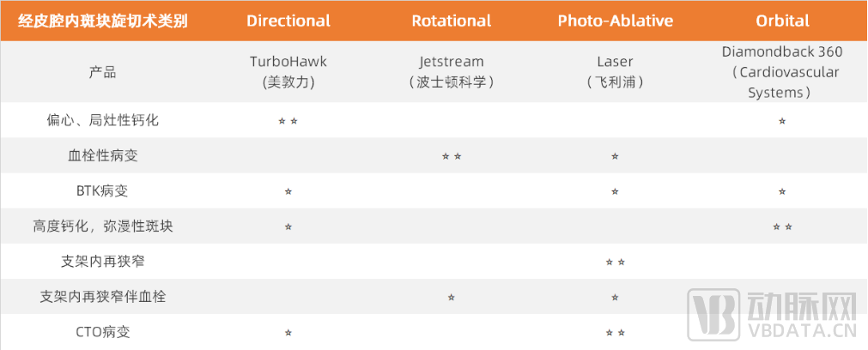
Task: Click Jetstream's star in the 支架内再狭窄伴血栓 row
Action: (x=452, y=298)
